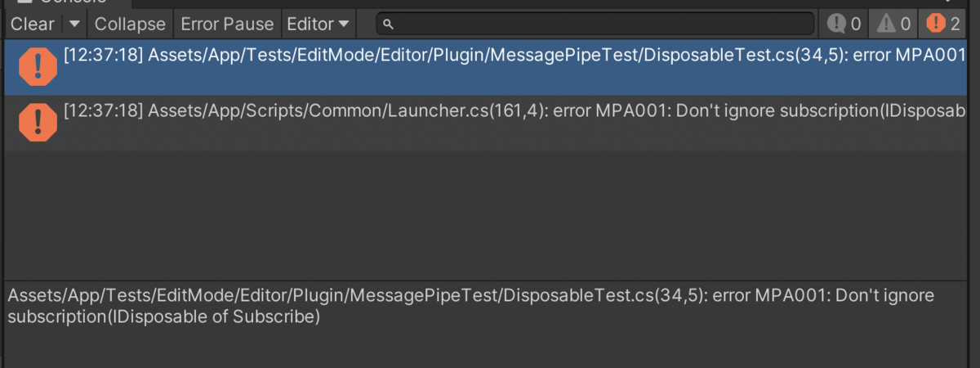Toggle error messages filter showing 2
Viewport: 980px width, 368px height.
click(943, 25)
